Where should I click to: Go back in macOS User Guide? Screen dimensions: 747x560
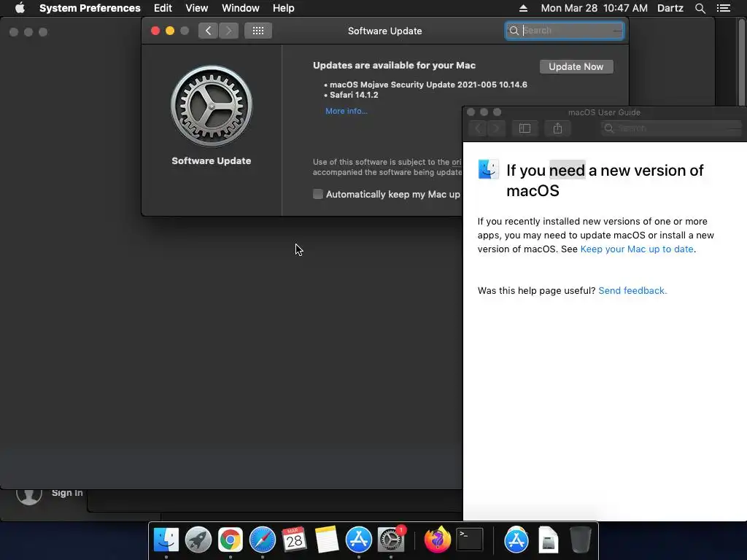(x=479, y=128)
